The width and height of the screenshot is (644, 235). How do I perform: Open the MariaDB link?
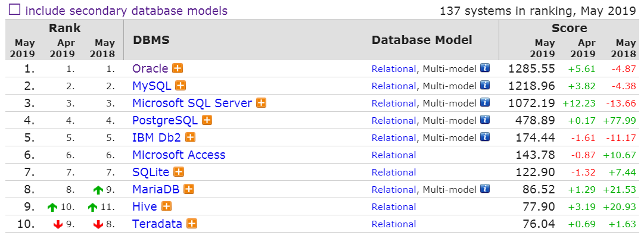click(x=157, y=189)
